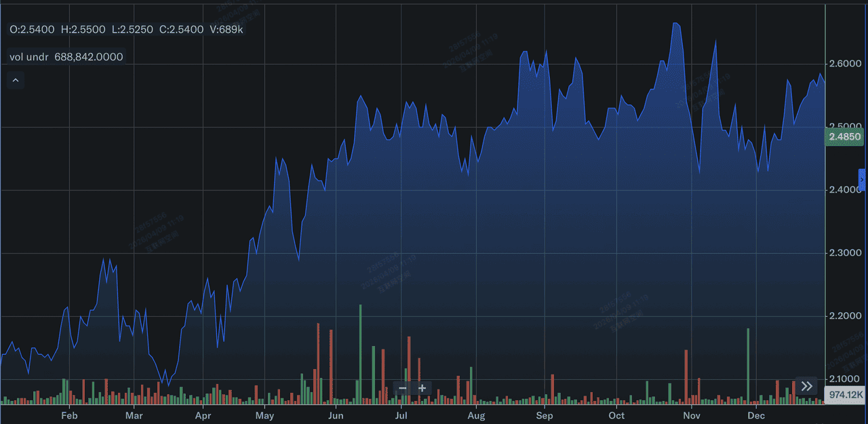The image size is (868, 424).
Task: Click the 2.6000 price axis label
Action: tap(844, 64)
